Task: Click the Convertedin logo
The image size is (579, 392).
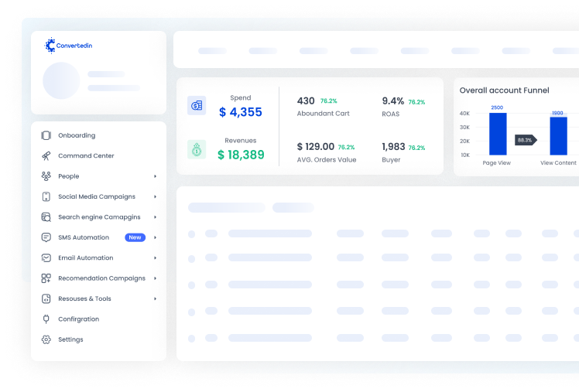Action: (x=68, y=46)
